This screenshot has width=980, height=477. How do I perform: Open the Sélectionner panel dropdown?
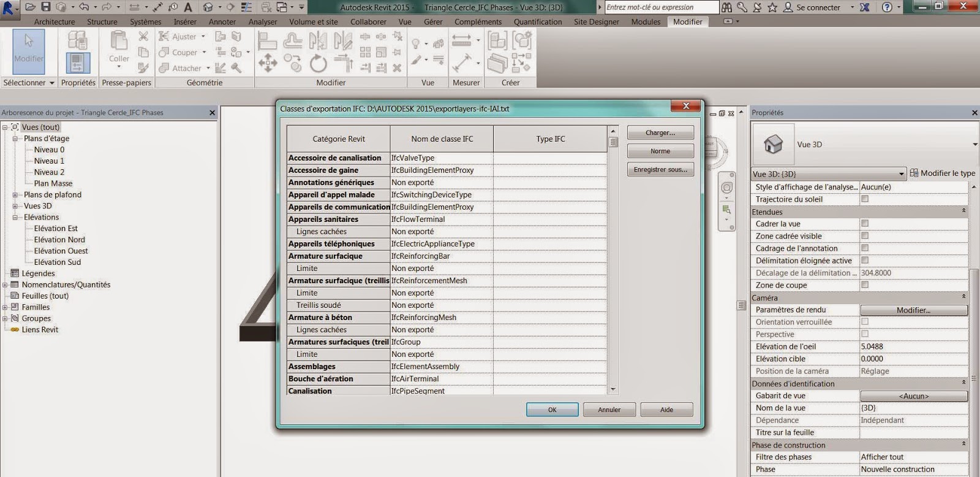point(29,82)
